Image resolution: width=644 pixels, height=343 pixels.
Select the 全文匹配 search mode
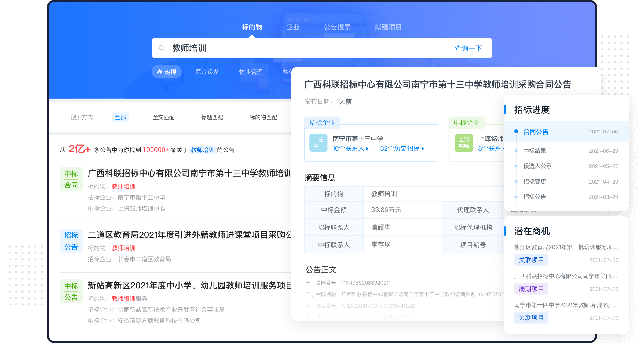pos(163,117)
